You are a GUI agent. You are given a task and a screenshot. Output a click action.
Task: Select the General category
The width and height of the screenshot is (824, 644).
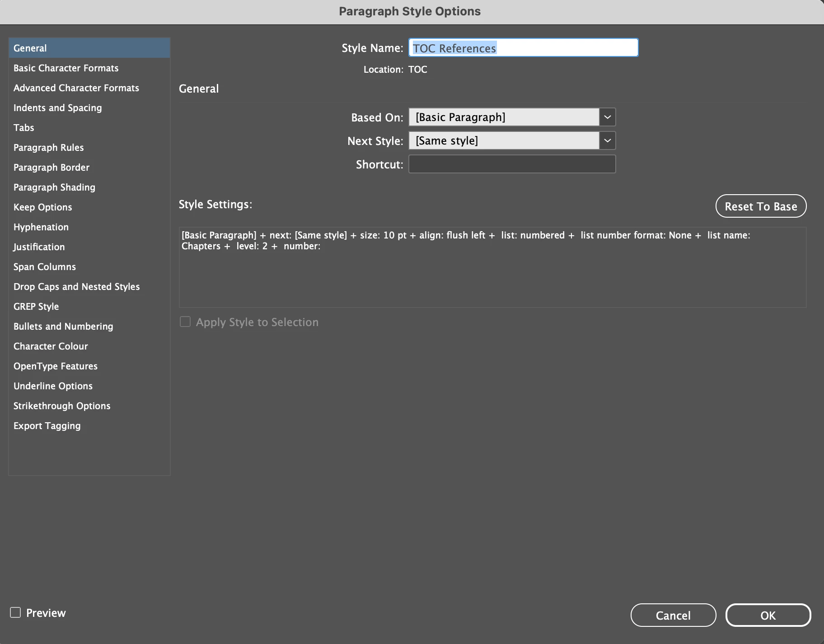[x=89, y=48]
